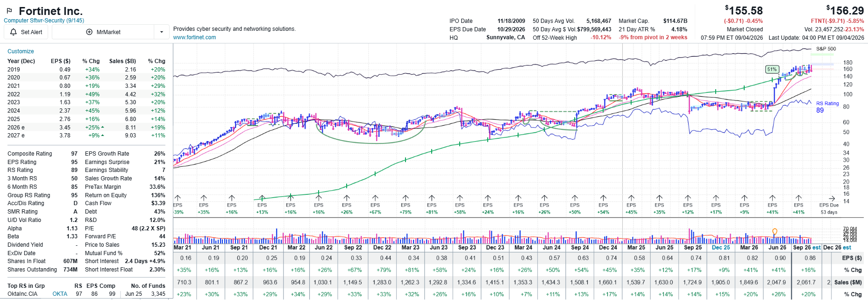Viewport: 868px width, 300px height.
Task: Click the $156.29 after-hours price
Action: point(845,10)
